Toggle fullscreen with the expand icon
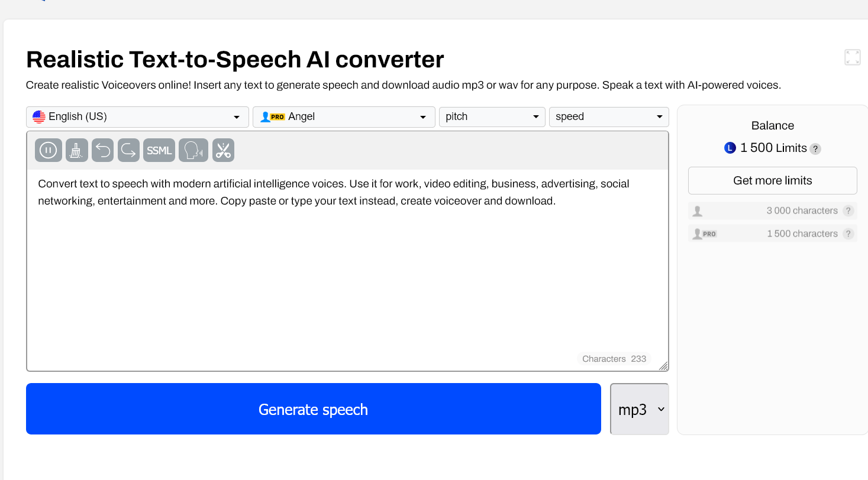Viewport: 868px width, 480px height. 853,57
